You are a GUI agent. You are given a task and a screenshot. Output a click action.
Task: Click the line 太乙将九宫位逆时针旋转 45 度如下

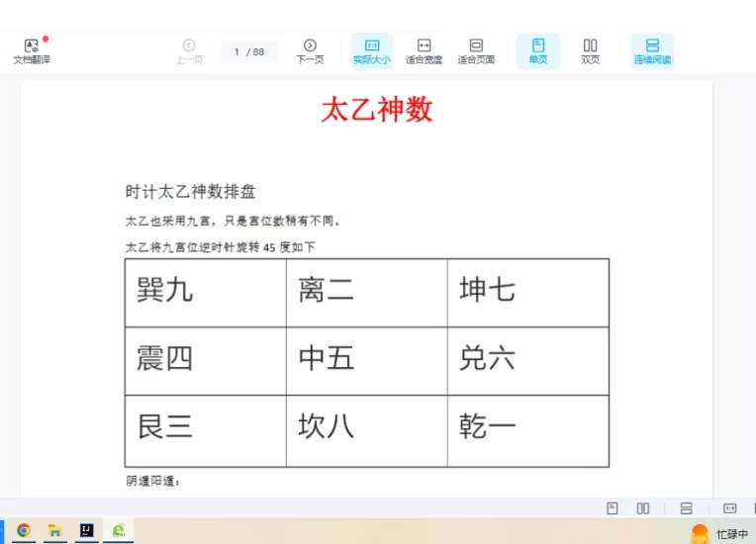(220, 247)
